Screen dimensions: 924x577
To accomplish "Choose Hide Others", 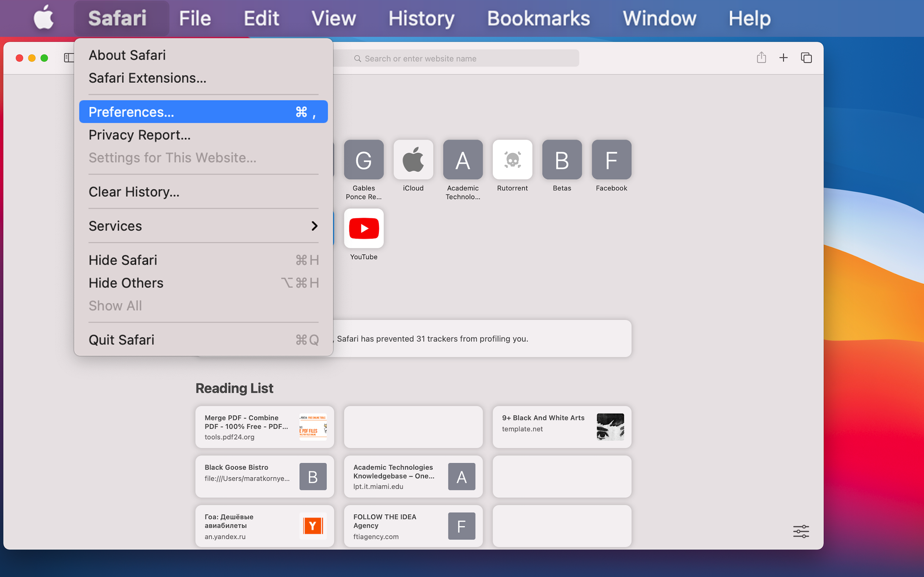I will pos(203,283).
